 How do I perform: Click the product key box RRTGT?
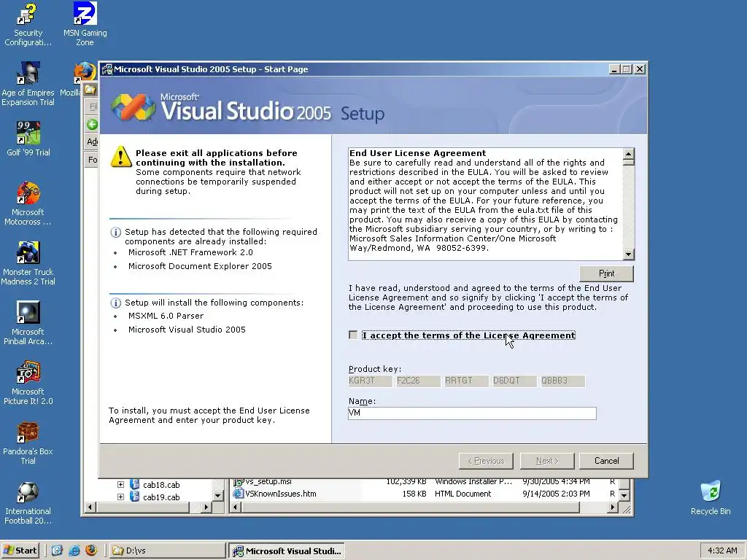pos(466,381)
